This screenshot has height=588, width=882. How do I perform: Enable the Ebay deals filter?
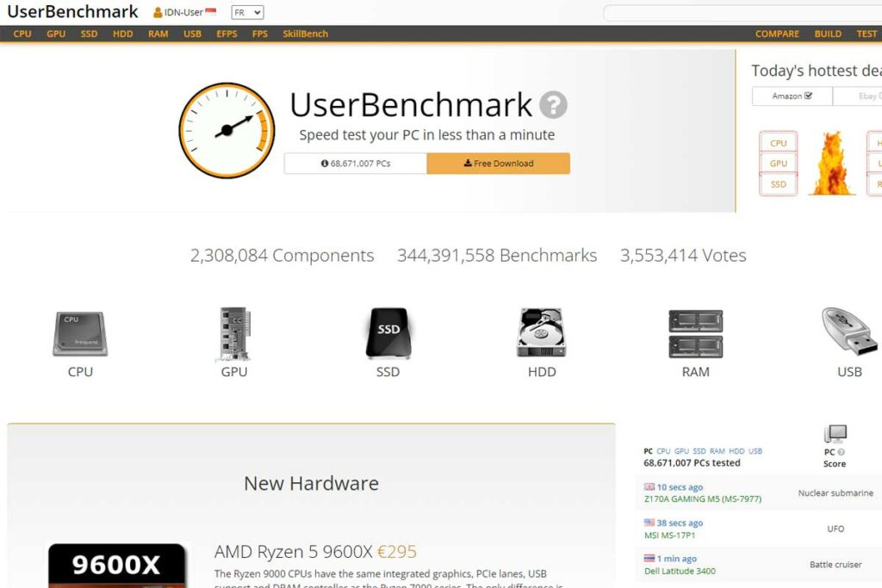pyautogui.click(x=866, y=96)
